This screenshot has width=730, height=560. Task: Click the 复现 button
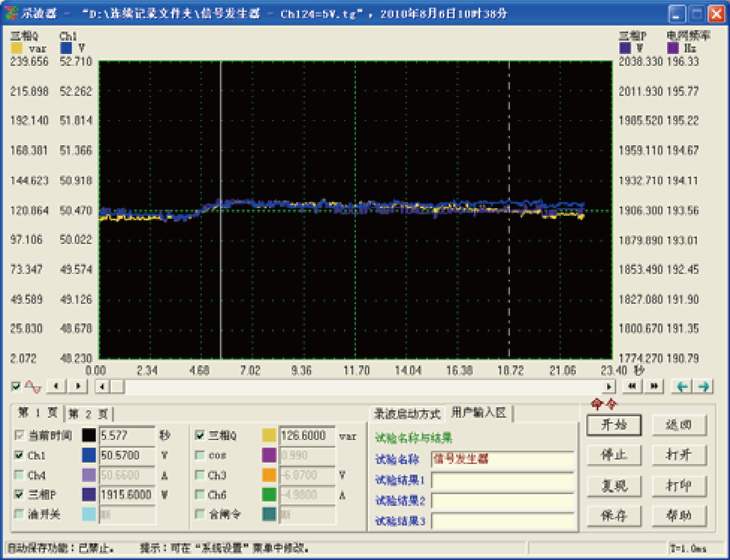click(614, 486)
